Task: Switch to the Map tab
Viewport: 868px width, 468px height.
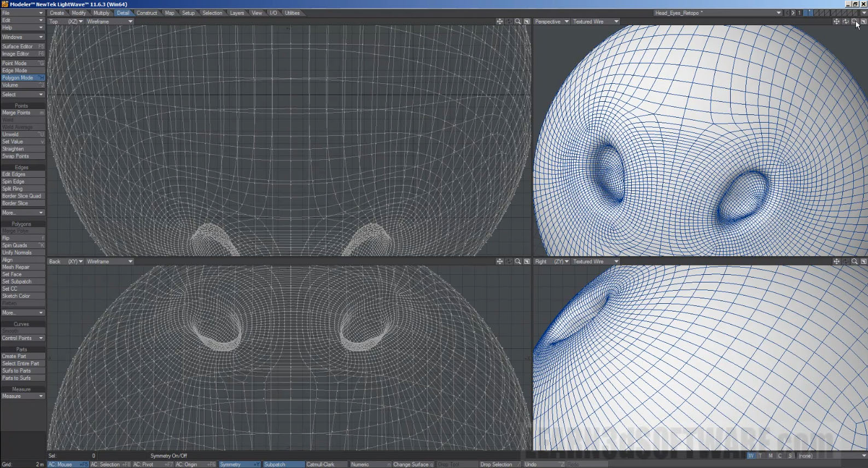Action: click(170, 13)
